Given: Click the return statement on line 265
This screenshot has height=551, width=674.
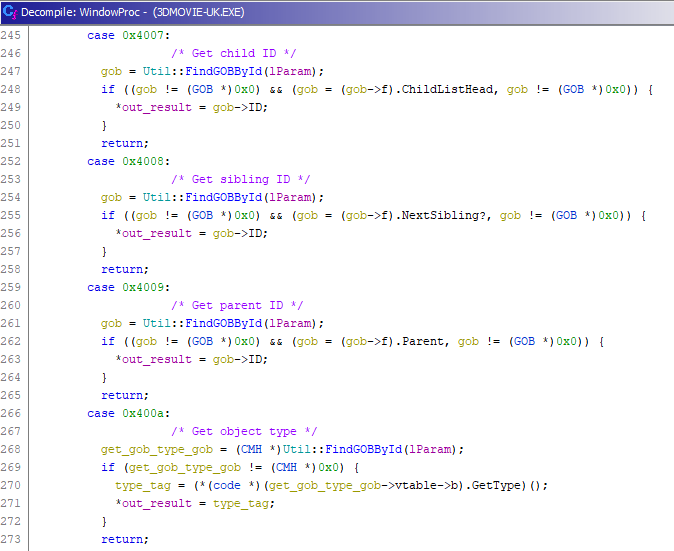Looking at the screenshot, I should [x=125, y=395].
